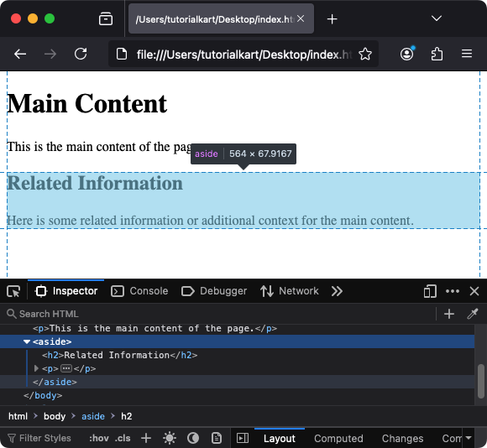Toggle the .cls classes panel

click(x=123, y=438)
